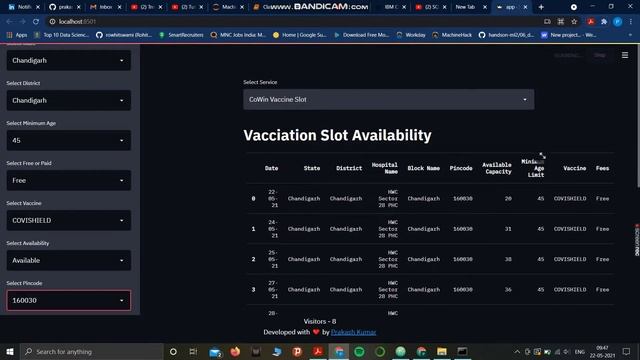The width and height of the screenshot is (640, 360).
Task: Open the Select Availability dropdown
Action: pyautogui.click(x=69, y=260)
